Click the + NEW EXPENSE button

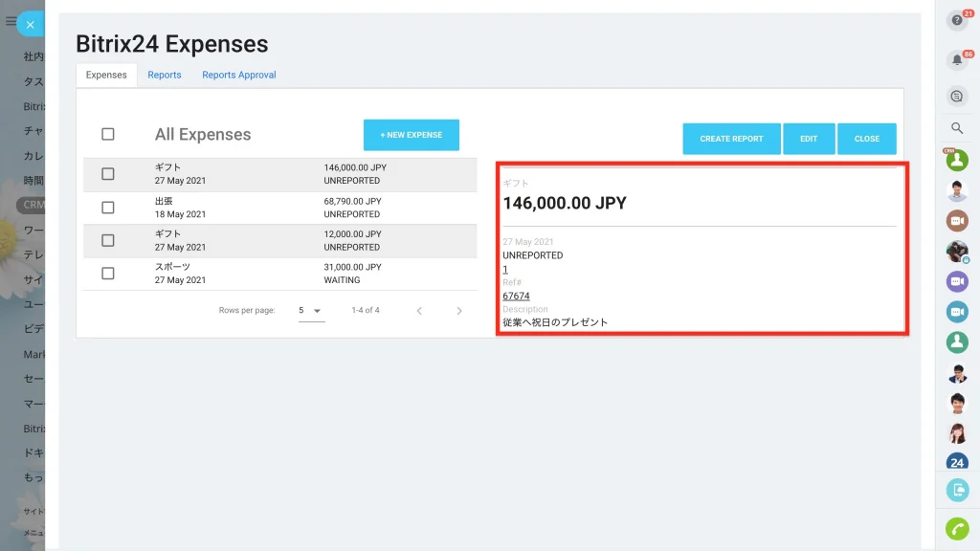coord(412,135)
